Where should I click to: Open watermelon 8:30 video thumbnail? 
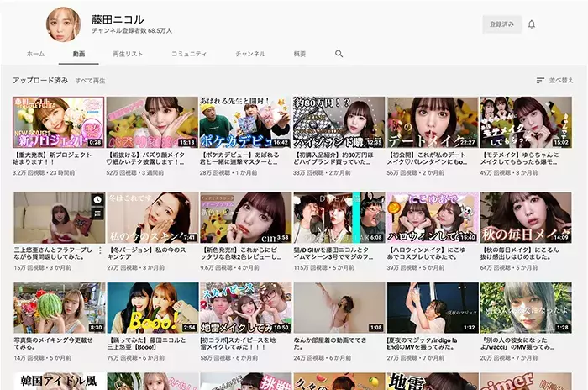tap(60, 308)
